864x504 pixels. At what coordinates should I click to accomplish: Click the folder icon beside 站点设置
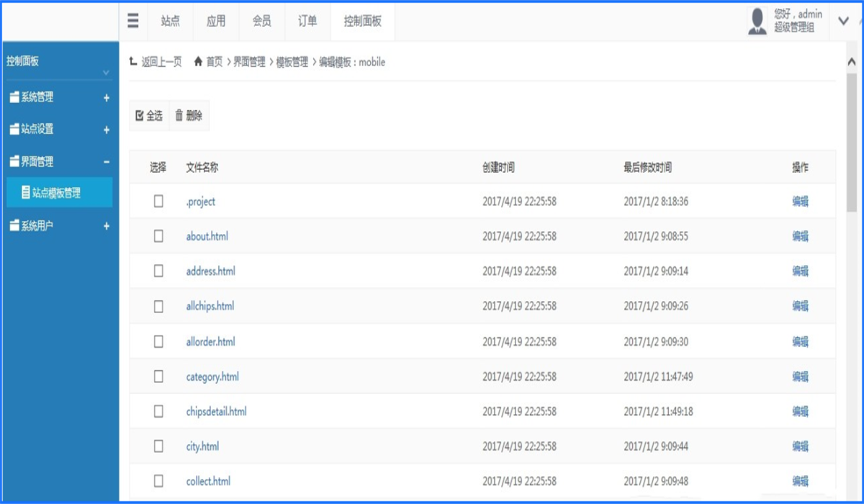(x=14, y=130)
